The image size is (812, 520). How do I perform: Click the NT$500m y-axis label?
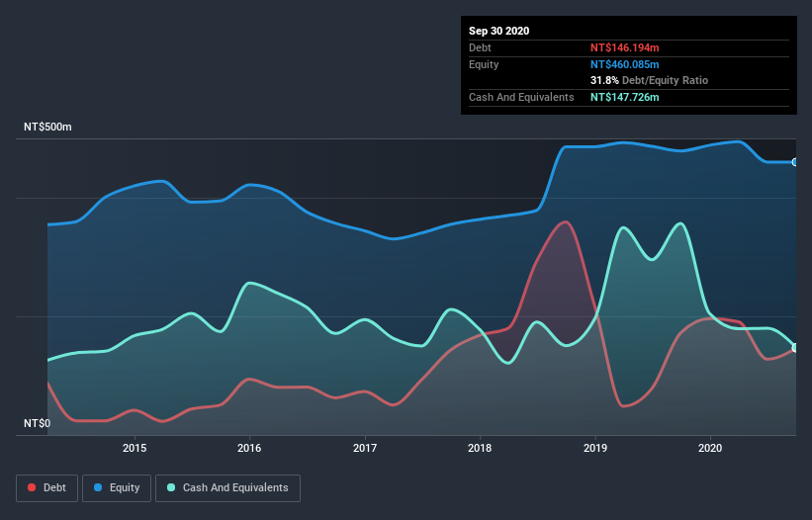coord(47,127)
